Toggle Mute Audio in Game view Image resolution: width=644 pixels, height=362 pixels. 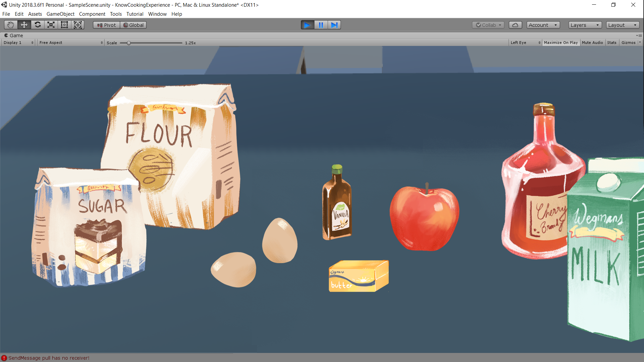pos(592,43)
